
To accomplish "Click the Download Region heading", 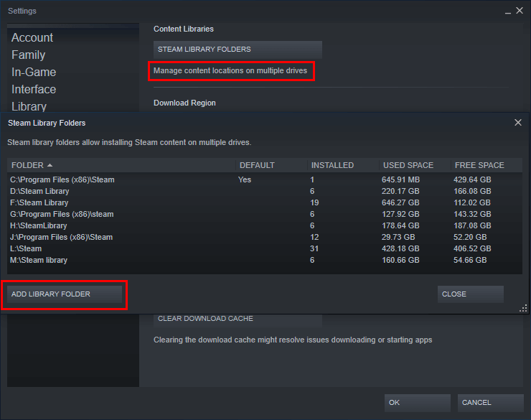I will (x=184, y=103).
